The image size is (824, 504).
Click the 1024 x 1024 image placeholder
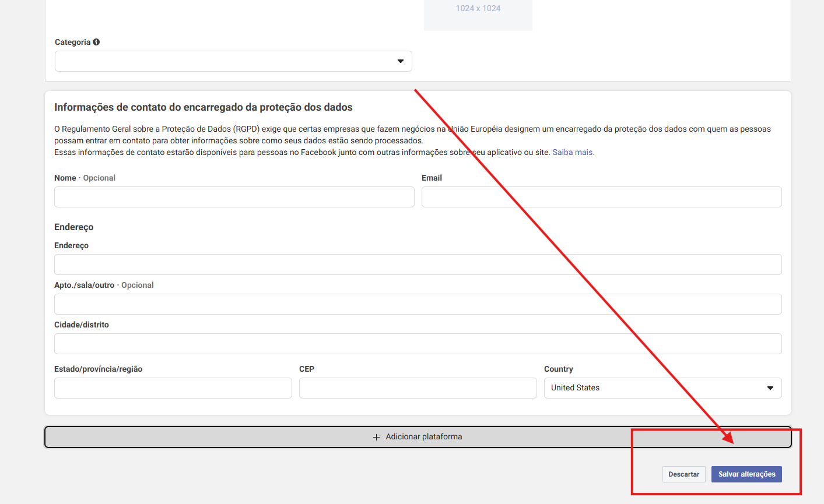pyautogui.click(x=478, y=14)
